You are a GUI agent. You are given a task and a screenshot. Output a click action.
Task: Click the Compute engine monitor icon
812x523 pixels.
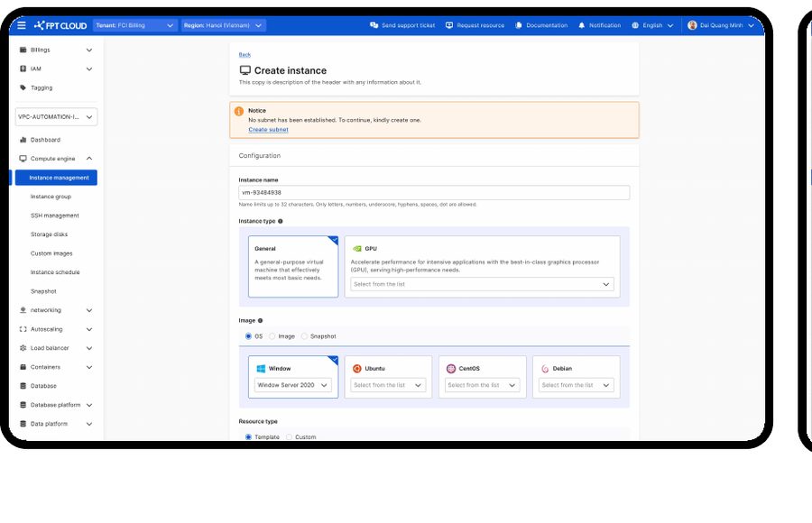(23, 159)
